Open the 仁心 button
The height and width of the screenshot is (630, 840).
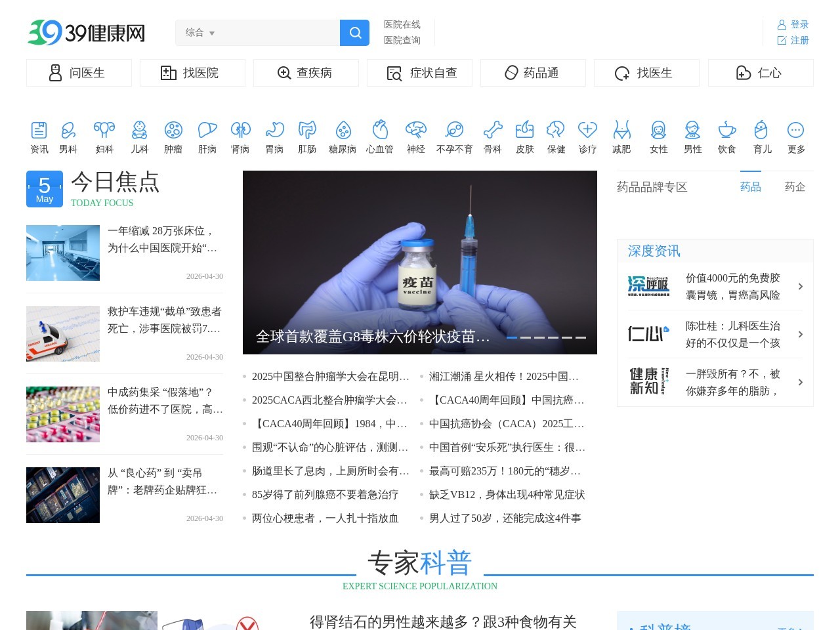tap(761, 73)
